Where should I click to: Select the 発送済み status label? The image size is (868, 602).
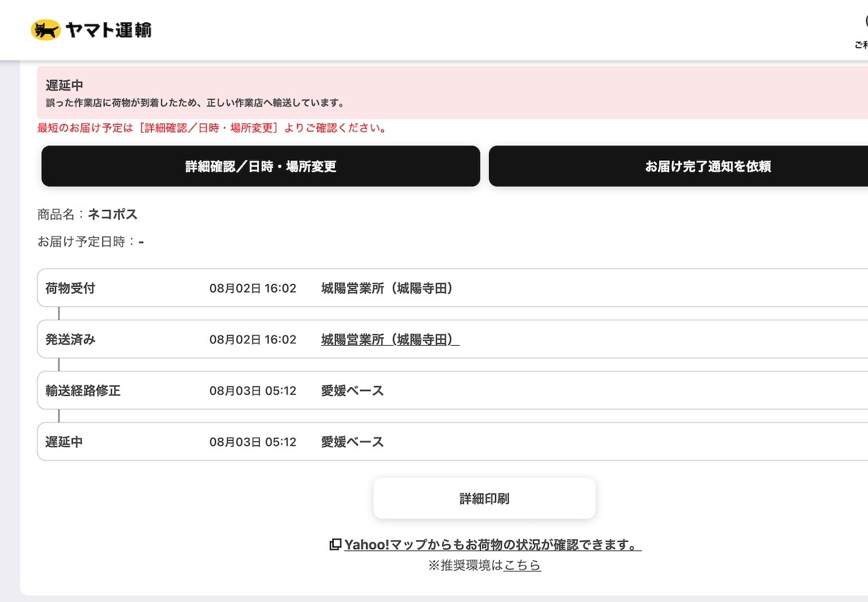[x=71, y=340]
